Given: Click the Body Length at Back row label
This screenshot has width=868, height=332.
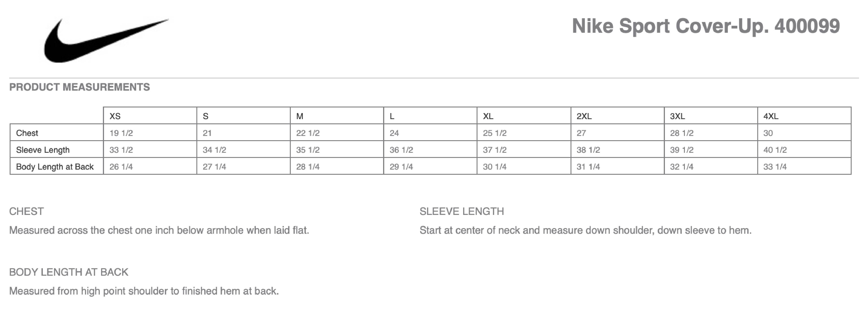Looking at the screenshot, I should [55, 167].
